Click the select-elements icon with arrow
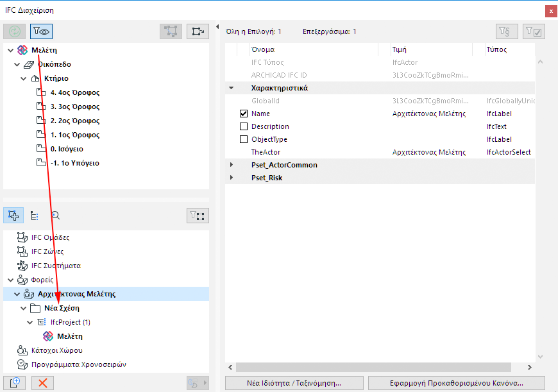This screenshot has height=392, width=558. click(x=198, y=31)
